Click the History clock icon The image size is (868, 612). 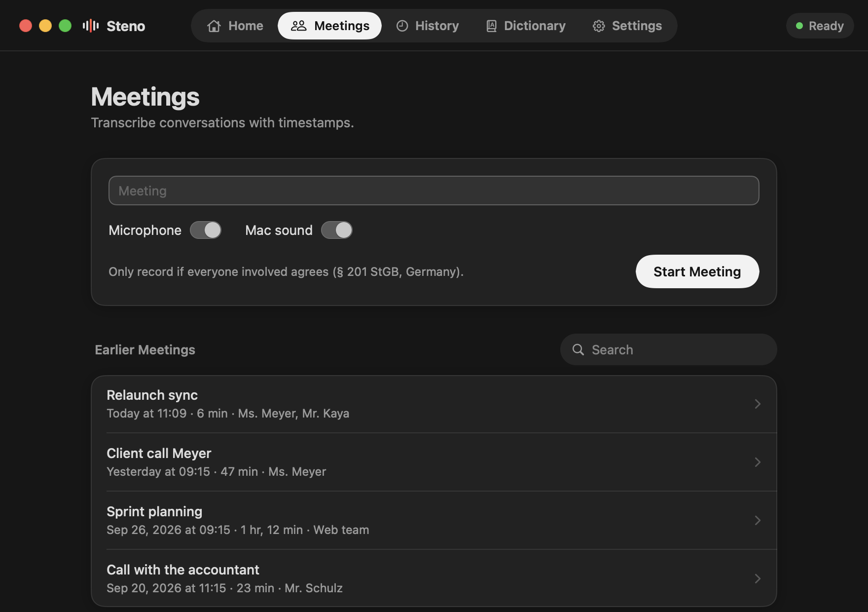click(402, 26)
